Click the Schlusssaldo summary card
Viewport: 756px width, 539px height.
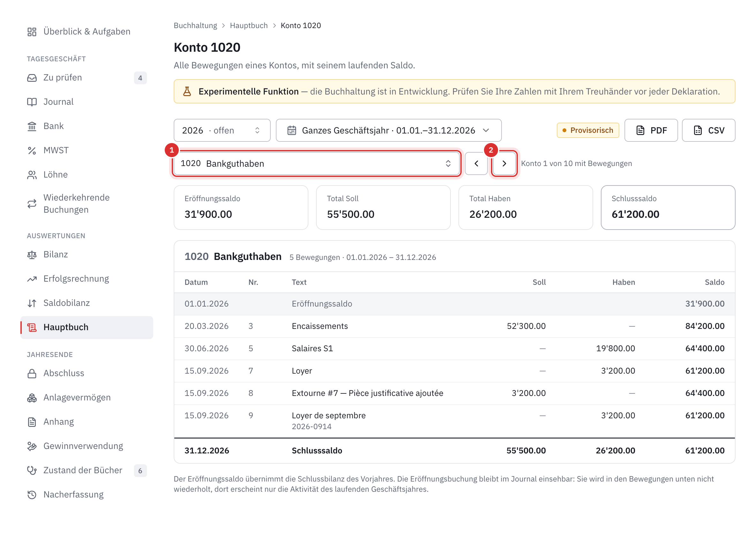tap(668, 208)
